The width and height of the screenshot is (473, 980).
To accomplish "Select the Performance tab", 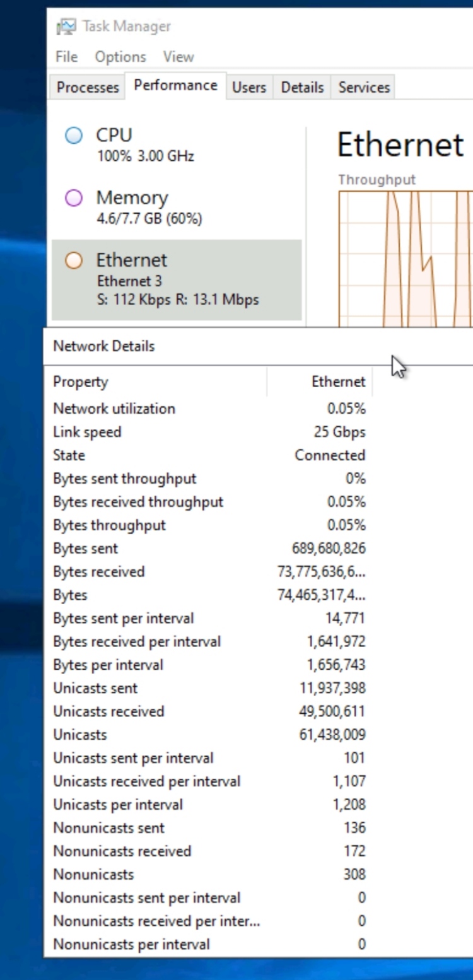I will click(176, 86).
